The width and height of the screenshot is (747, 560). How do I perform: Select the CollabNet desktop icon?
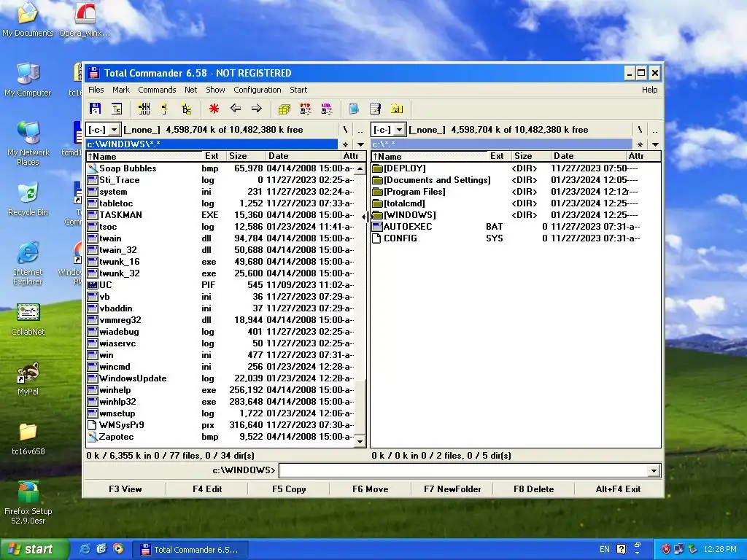tap(28, 319)
